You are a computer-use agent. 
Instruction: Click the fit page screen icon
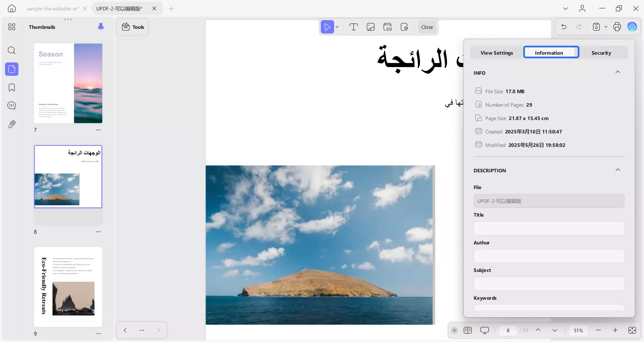point(632,330)
